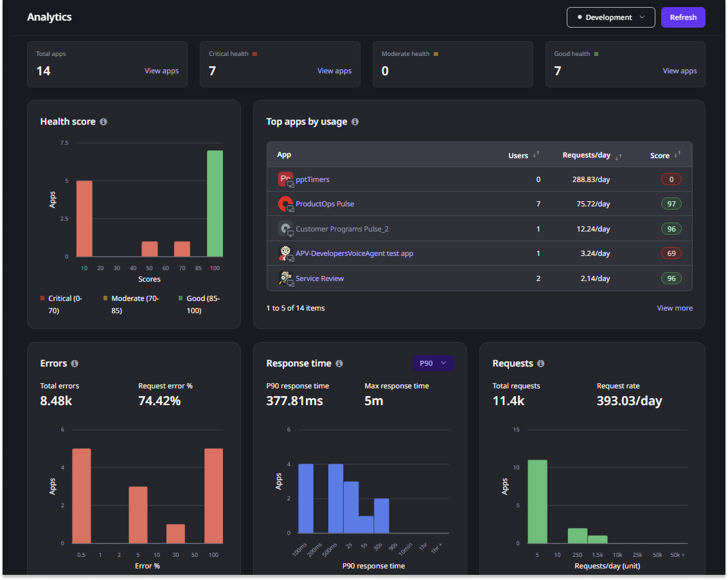Open the pptTimers app link
This screenshot has width=728, height=580.
(x=312, y=179)
